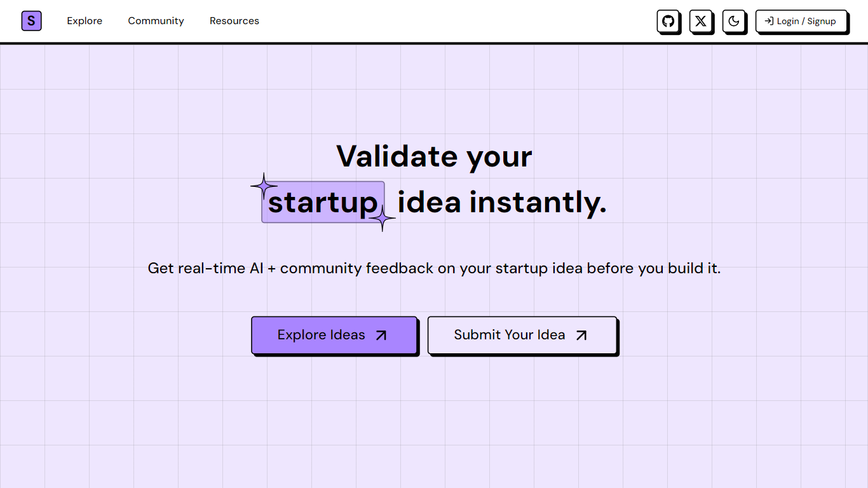The height and width of the screenshot is (488, 868).
Task: Click the purple S logo
Action: coord(31,21)
